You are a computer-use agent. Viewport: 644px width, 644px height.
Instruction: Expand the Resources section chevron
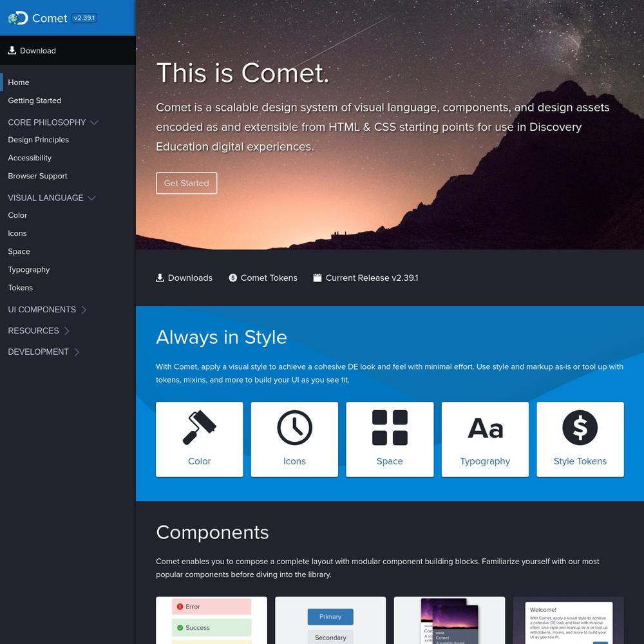[66, 330]
